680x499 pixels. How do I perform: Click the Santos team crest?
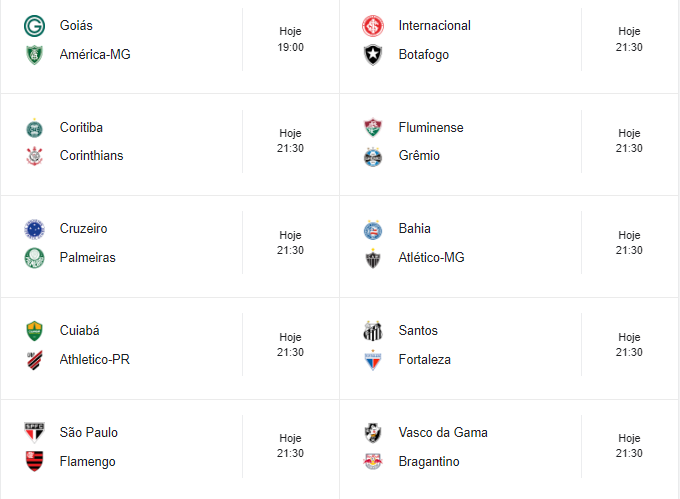[x=373, y=331]
